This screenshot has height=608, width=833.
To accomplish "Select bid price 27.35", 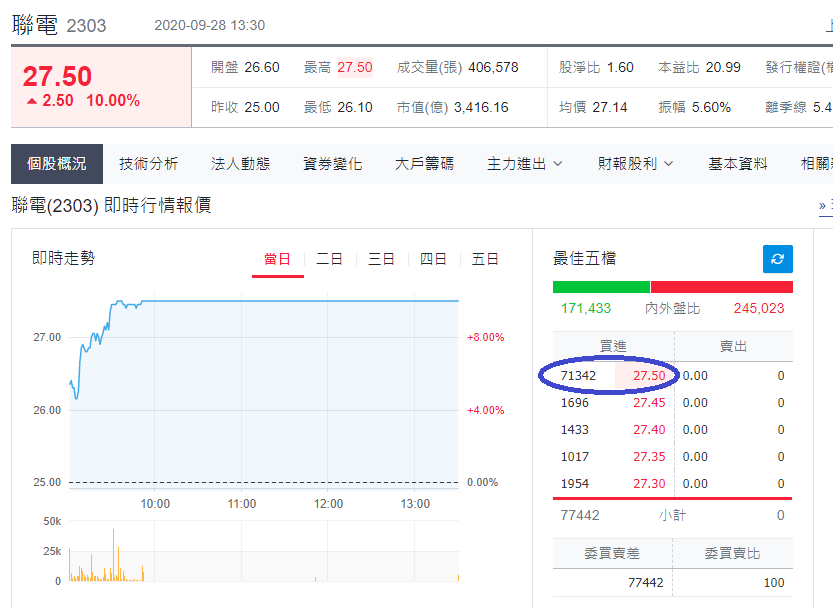I will pos(649,457).
